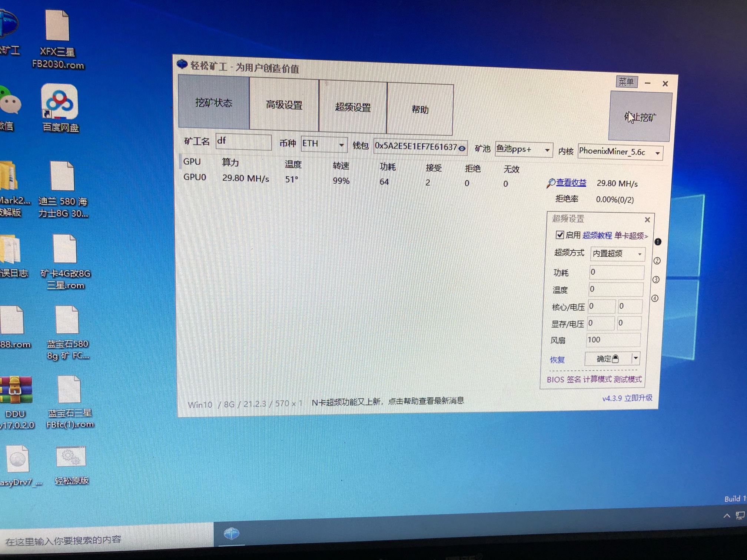Screen dimensions: 747x560
Task: Click the second 显存/电压 input field
Action: coord(629,323)
